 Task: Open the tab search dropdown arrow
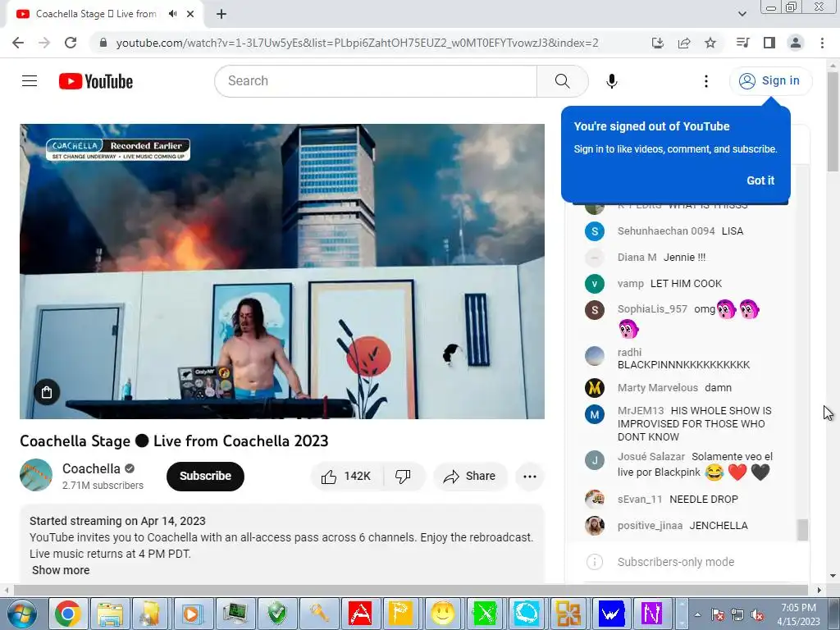742,14
